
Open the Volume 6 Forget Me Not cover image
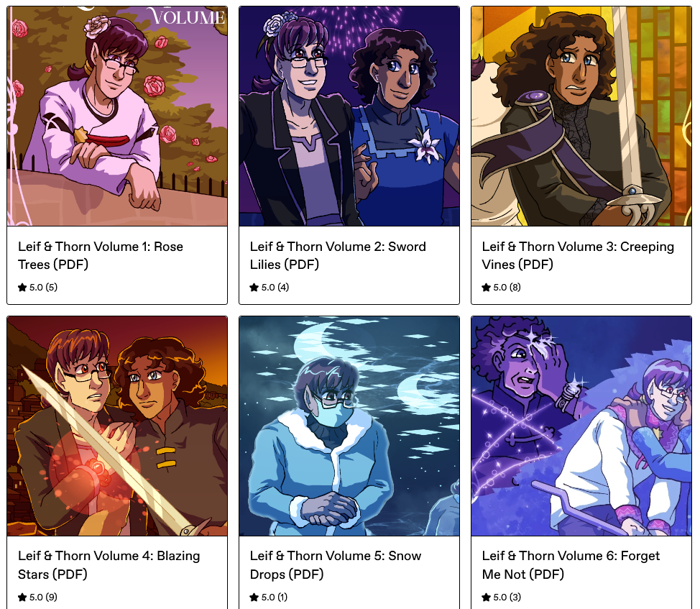[581, 426]
